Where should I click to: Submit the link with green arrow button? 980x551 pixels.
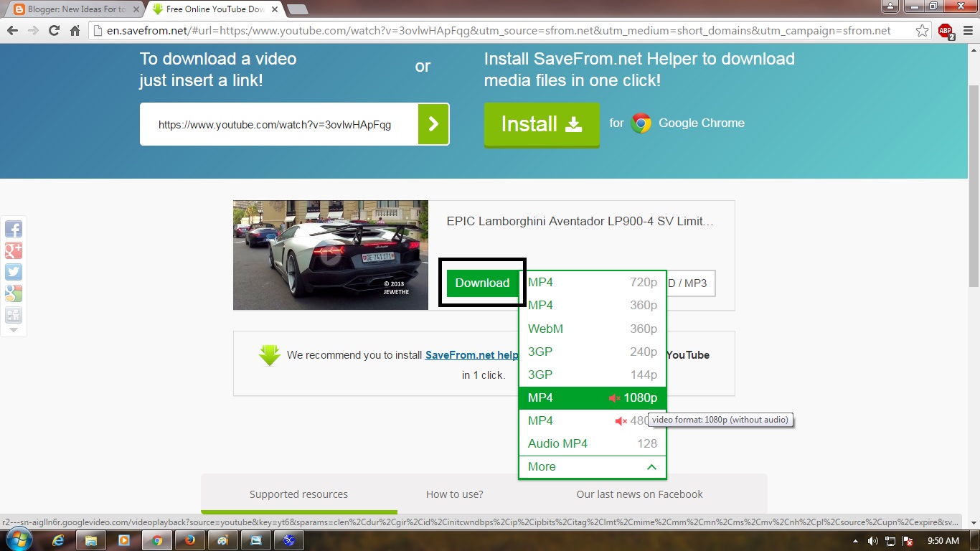coord(433,124)
